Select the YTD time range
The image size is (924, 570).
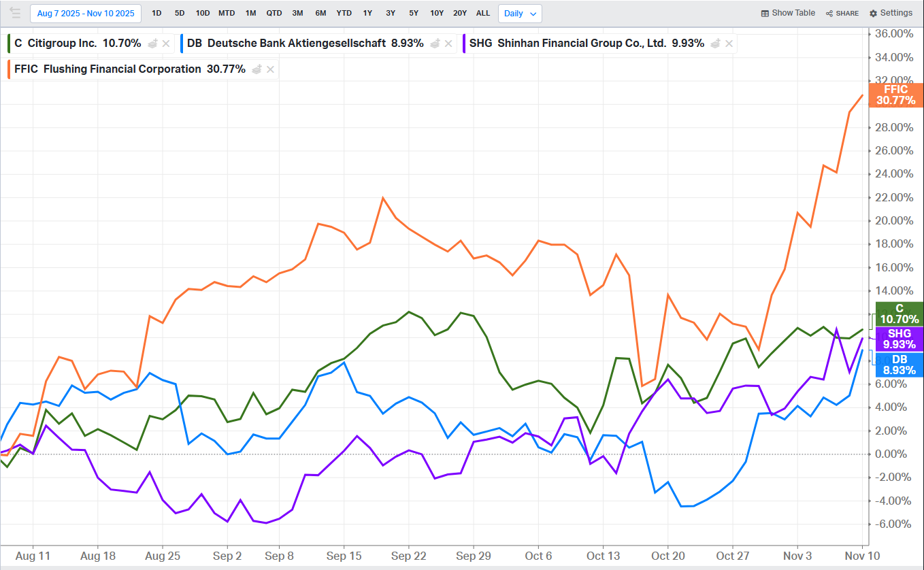pos(344,13)
